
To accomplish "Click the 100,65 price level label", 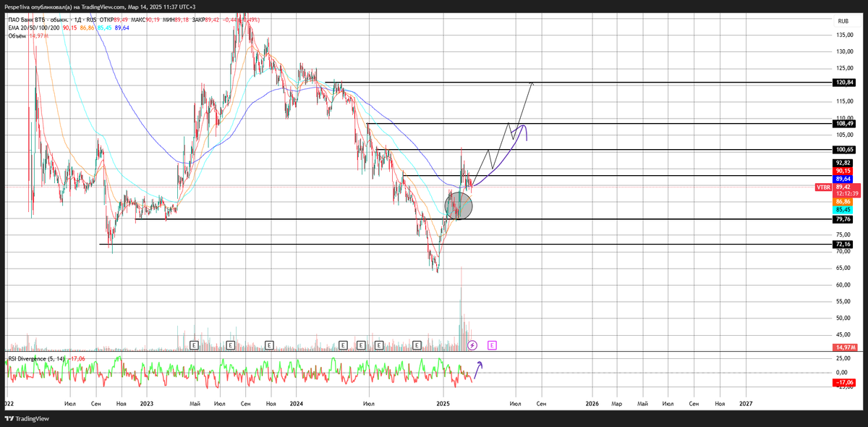I will [843, 150].
